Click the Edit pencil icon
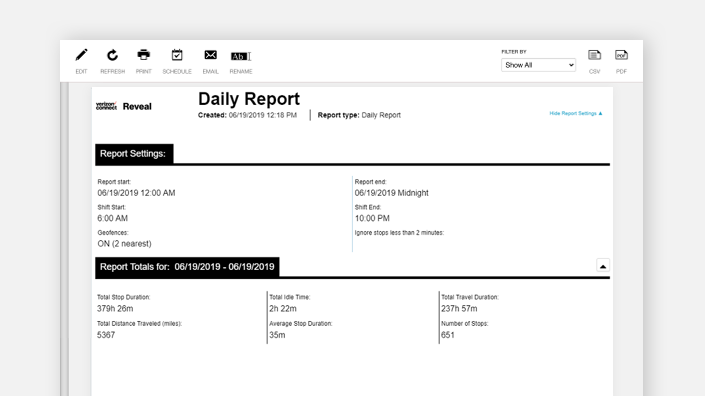 coord(81,55)
